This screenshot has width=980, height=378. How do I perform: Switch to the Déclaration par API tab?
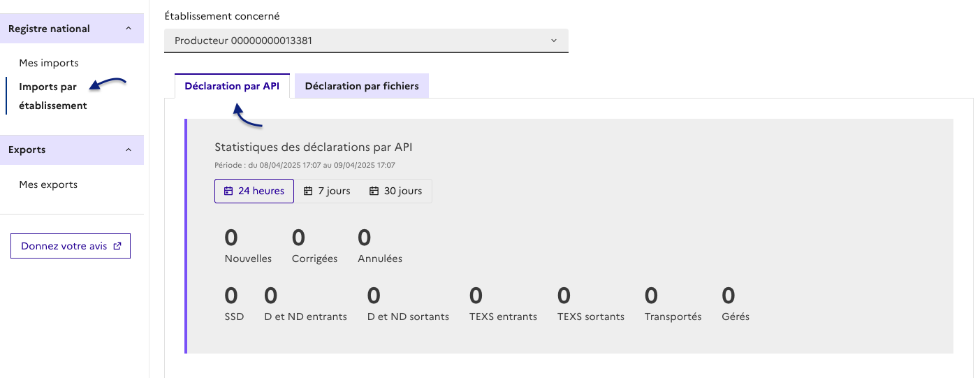coord(232,86)
